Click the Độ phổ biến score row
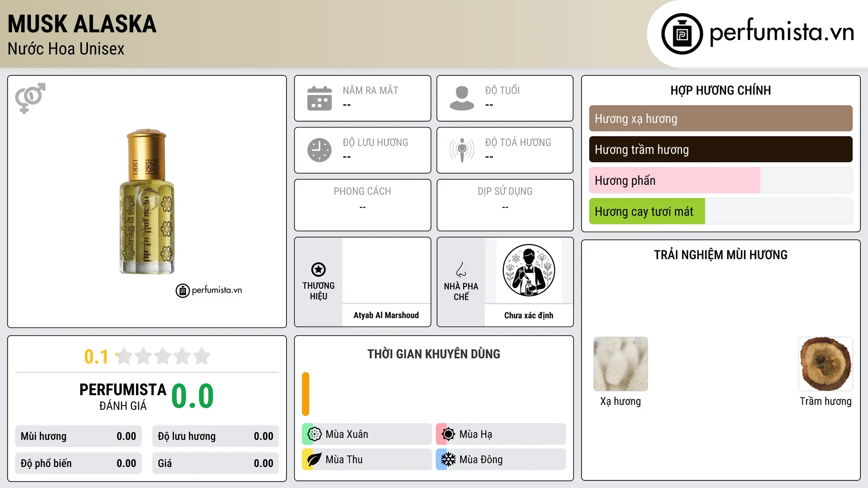This screenshot has height=488, width=868. pyautogui.click(x=78, y=463)
